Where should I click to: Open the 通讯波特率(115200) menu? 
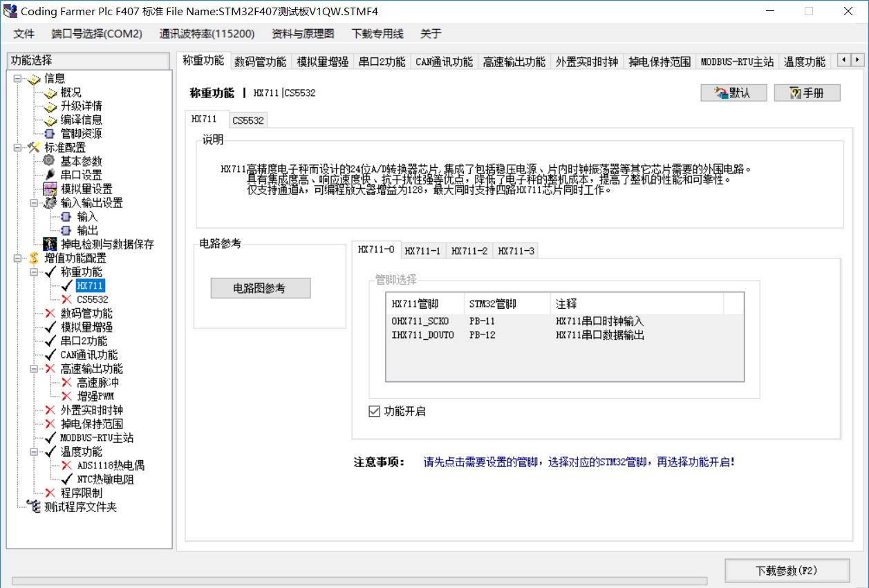tap(207, 33)
